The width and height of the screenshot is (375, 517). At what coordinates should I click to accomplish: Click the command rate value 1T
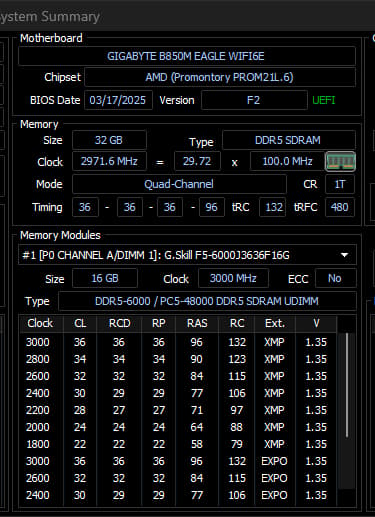(340, 184)
